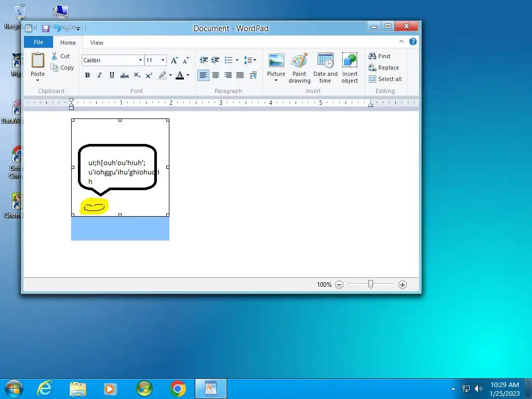Click Select all
Viewport: 532px width, 399px height.
tap(385, 79)
